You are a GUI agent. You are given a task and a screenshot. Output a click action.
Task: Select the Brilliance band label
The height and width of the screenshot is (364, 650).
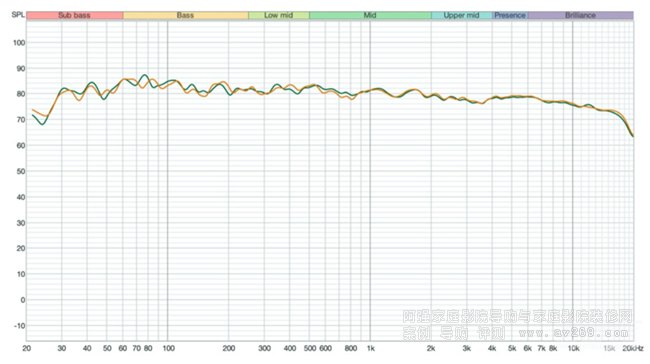580,15
